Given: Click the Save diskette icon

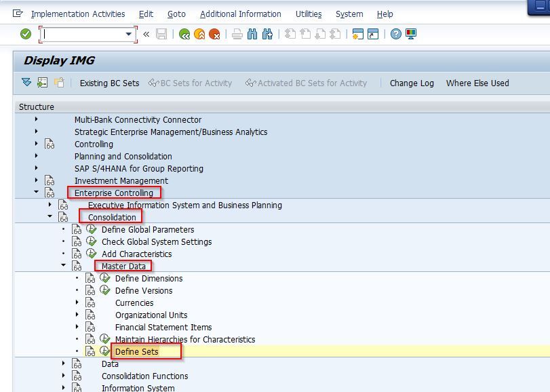Looking at the screenshot, I should tap(161, 34).
